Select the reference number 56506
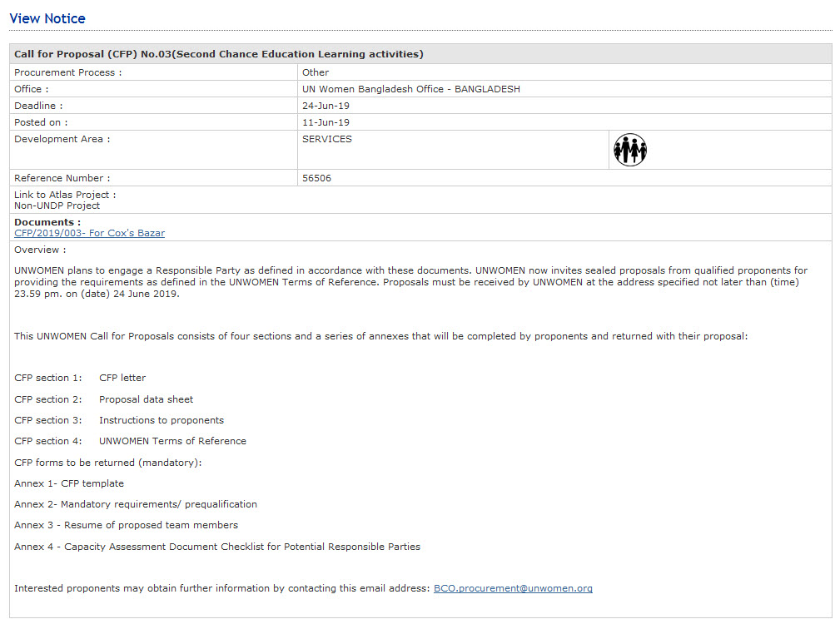840x624 pixels. coord(316,178)
